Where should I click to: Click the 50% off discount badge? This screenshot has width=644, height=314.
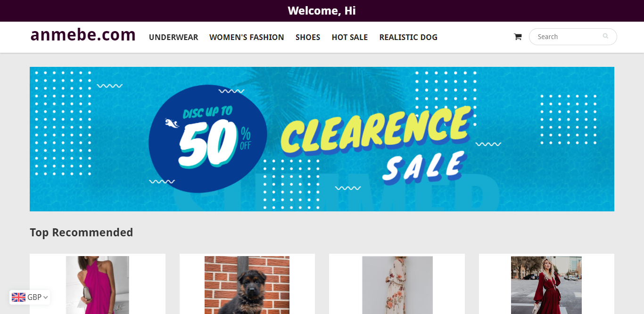208,139
